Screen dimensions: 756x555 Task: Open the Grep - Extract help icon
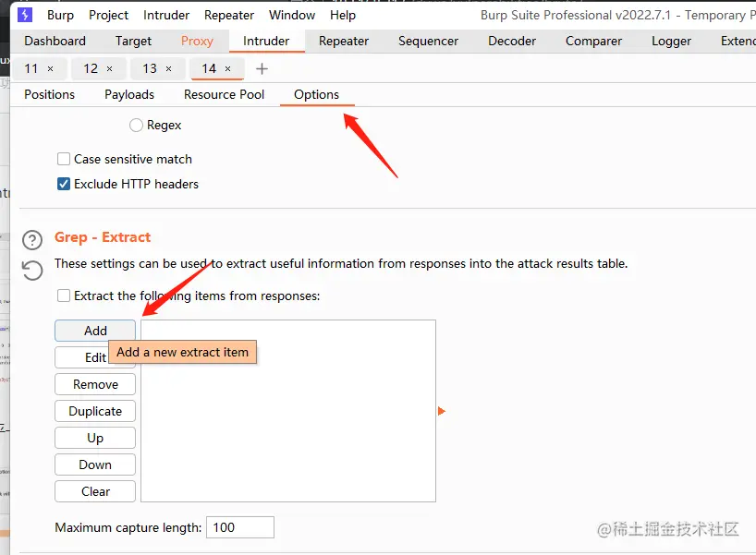[32, 239]
